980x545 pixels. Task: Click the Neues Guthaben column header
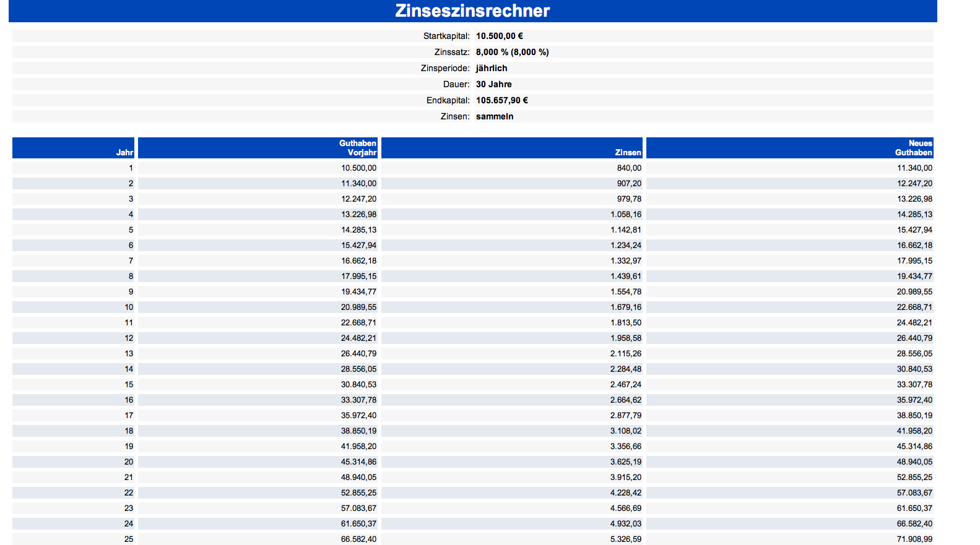(x=914, y=148)
